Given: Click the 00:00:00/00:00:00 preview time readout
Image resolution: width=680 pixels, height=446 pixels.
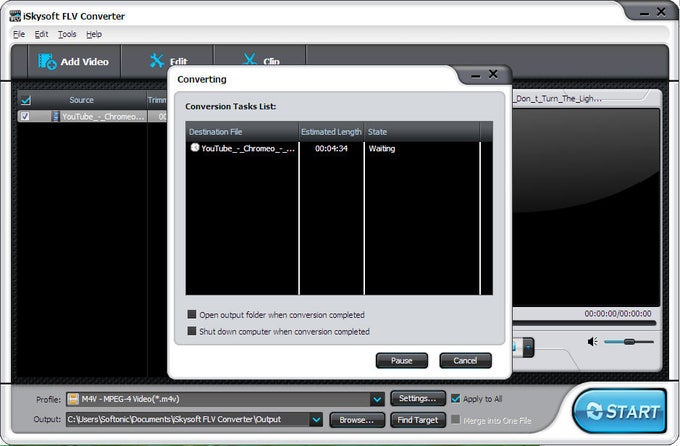Looking at the screenshot, I should [618, 313].
